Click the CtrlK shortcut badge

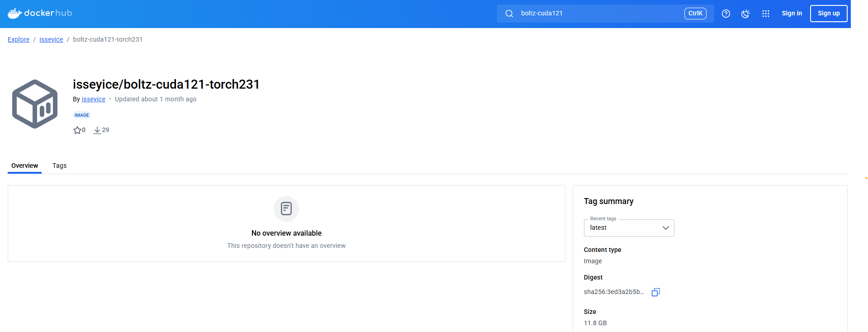click(695, 14)
